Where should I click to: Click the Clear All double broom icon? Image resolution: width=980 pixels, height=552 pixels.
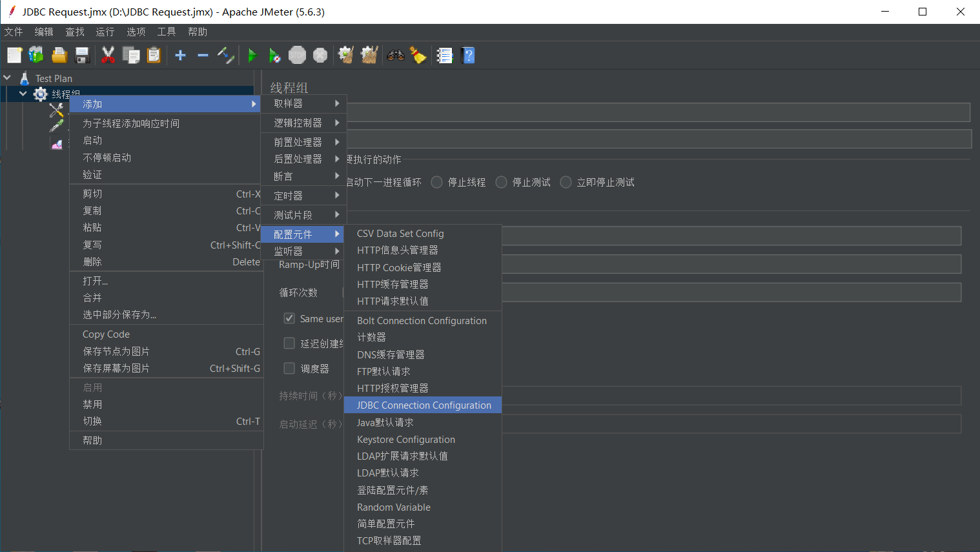tap(369, 56)
